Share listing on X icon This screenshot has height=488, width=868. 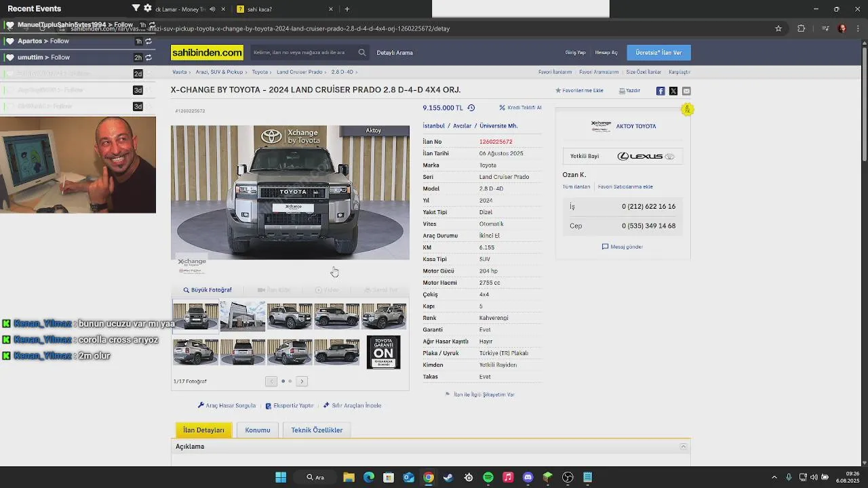(x=673, y=91)
